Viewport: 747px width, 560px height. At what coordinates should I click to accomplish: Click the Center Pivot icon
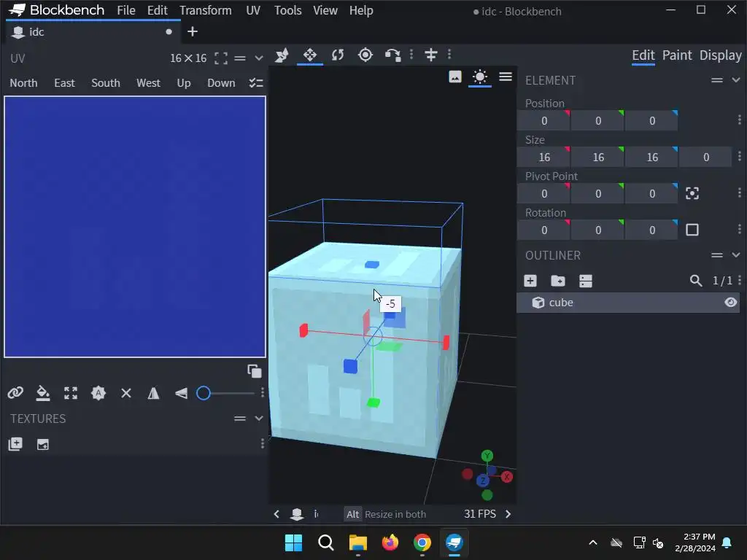[692, 193]
